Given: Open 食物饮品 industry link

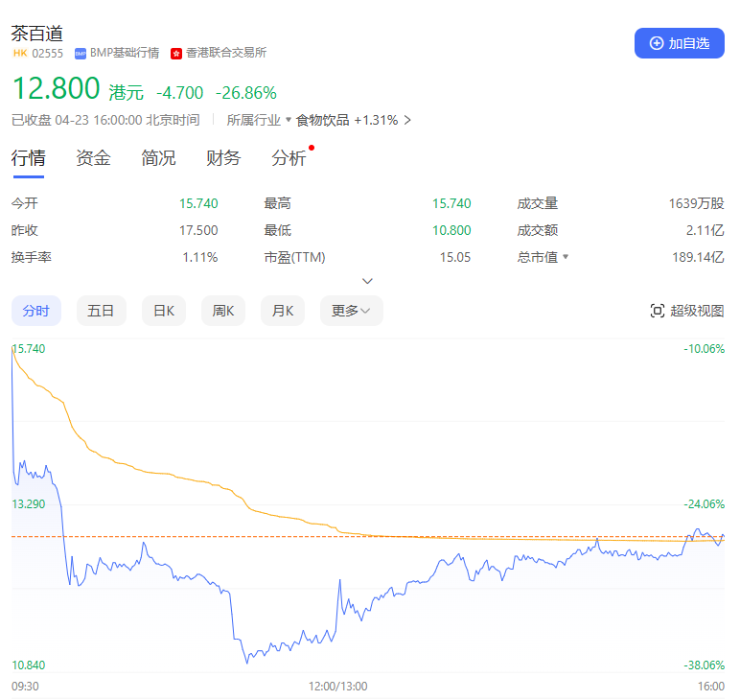Looking at the screenshot, I should point(323,120).
